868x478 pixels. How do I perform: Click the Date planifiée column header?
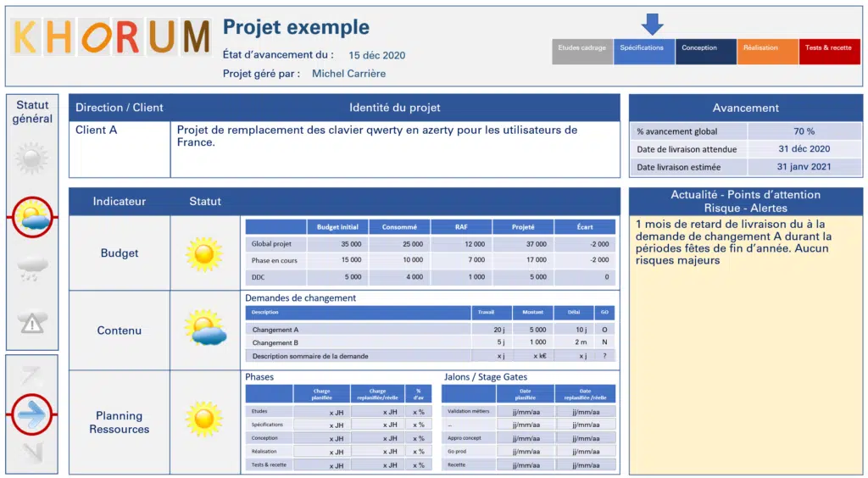point(526,394)
